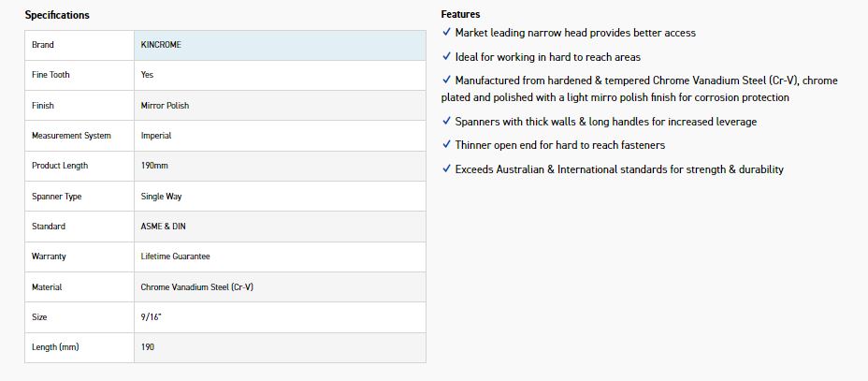Select the "Fine Tooth" row label

[51, 75]
